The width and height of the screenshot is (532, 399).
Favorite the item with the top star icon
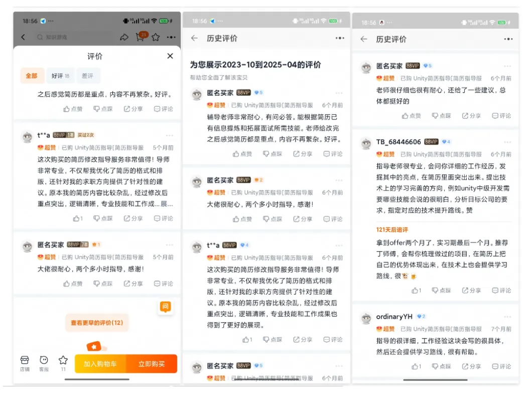156,37
